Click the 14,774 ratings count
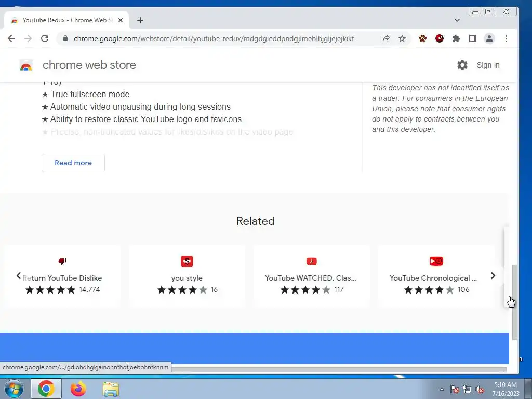 (x=89, y=290)
